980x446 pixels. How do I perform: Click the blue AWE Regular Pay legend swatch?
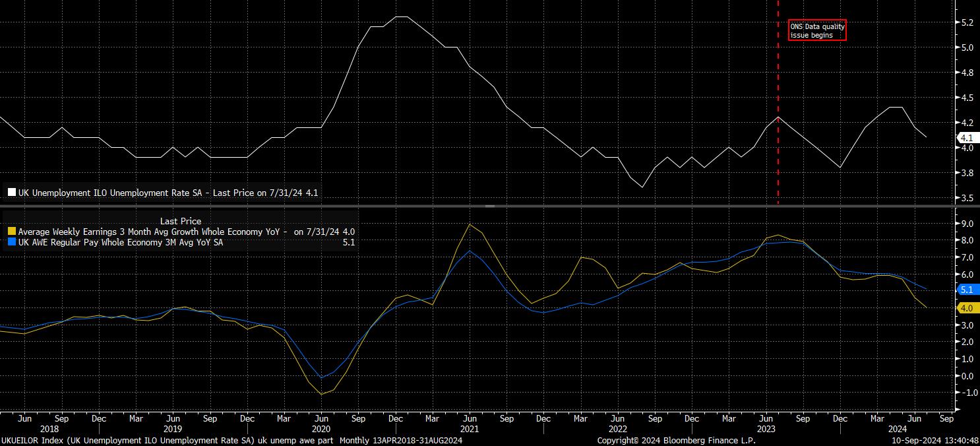pos(11,243)
